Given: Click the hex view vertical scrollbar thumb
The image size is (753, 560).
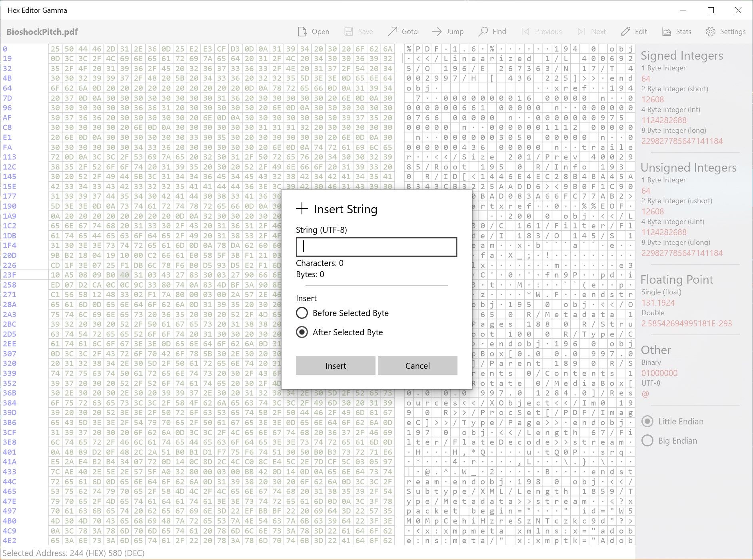Looking at the screenshot, I should tap(402, 58).
